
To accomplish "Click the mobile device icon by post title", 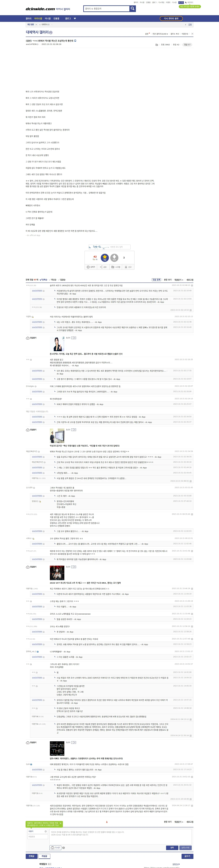I will [x=75, y=41].
